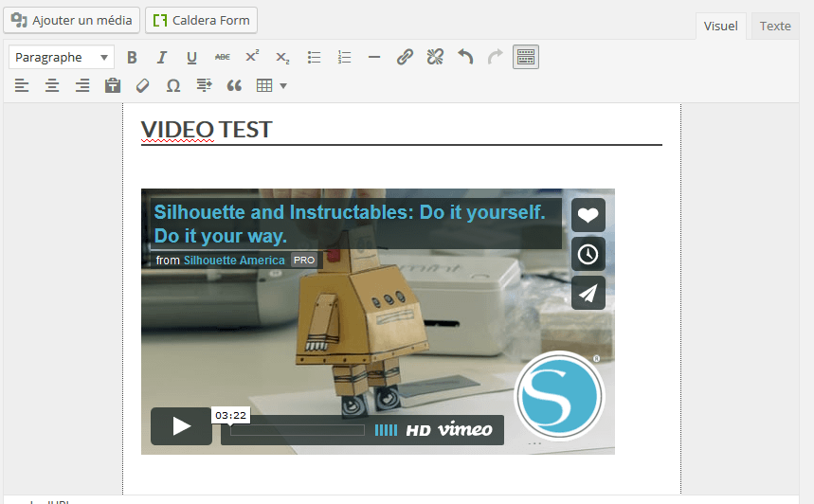Apply superscript formatting
Screen dimensions: 814x504
coord(252,57)
